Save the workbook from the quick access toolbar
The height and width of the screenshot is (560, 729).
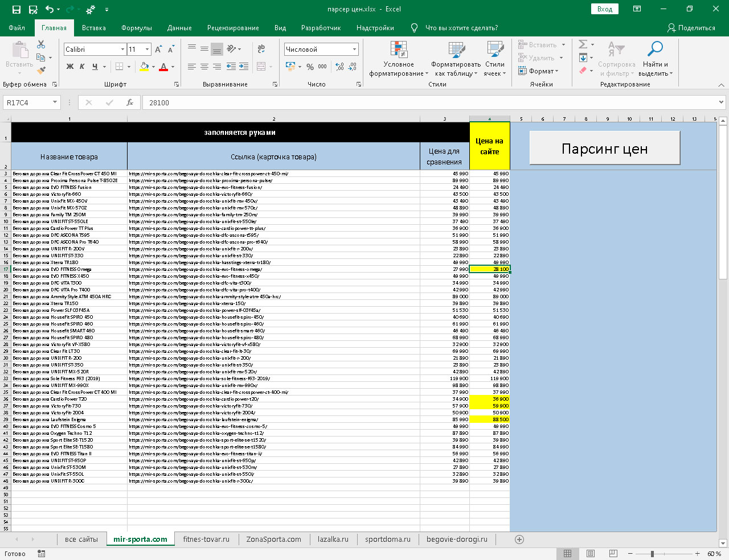click(x=17, y=9)
